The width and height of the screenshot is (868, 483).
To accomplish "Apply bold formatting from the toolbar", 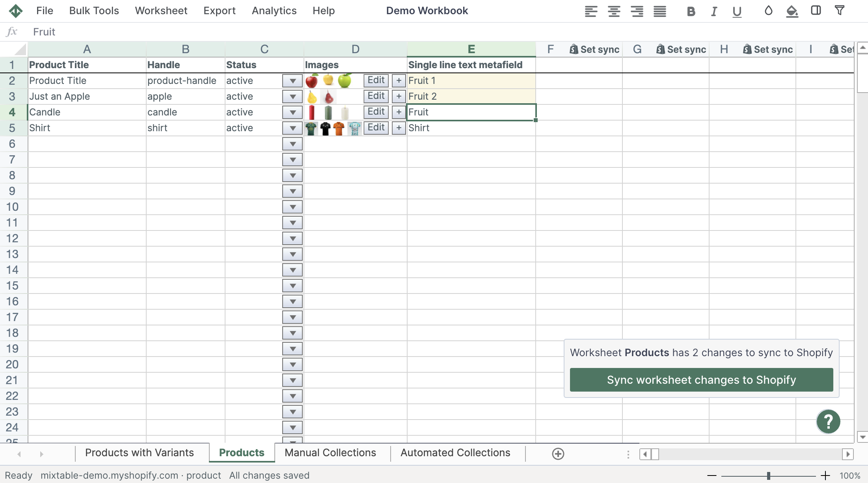I will pos(691,11).
